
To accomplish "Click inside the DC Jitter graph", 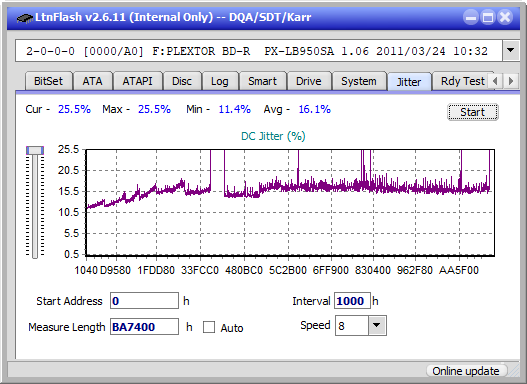I will tap(290, 203).
